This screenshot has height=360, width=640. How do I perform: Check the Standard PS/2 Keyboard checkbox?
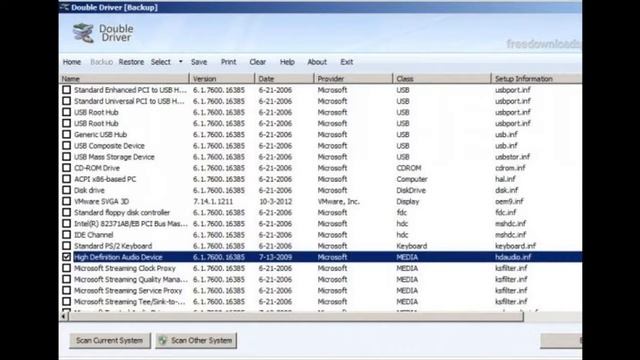point(67,246)
